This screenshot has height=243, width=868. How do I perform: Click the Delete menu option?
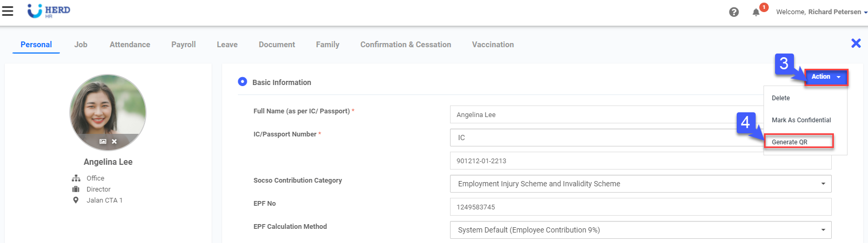781,98
